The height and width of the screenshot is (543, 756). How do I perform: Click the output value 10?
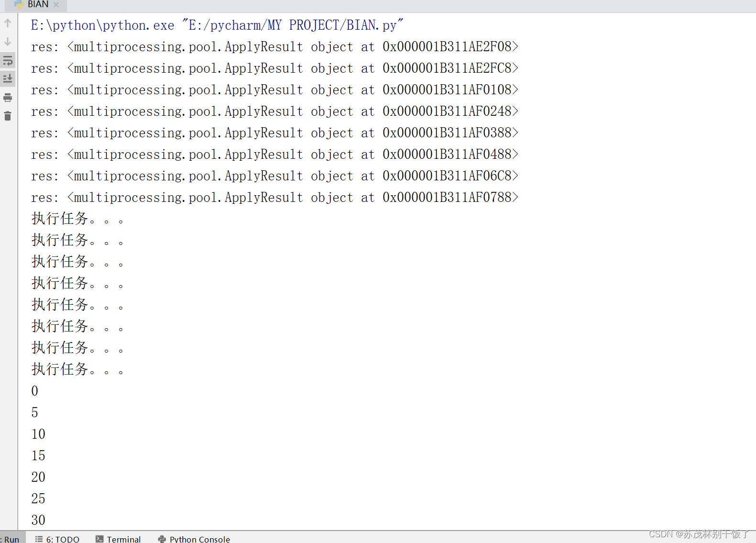38,434
